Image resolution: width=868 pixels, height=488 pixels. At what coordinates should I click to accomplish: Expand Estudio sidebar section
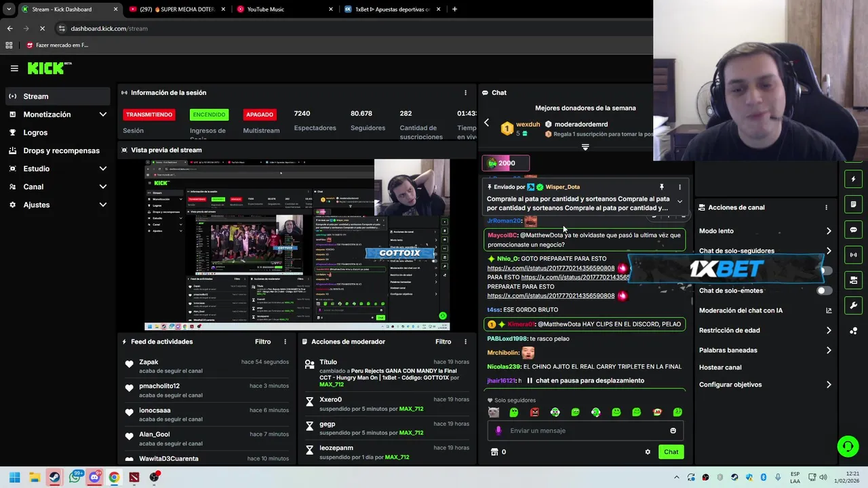[102, 169]
